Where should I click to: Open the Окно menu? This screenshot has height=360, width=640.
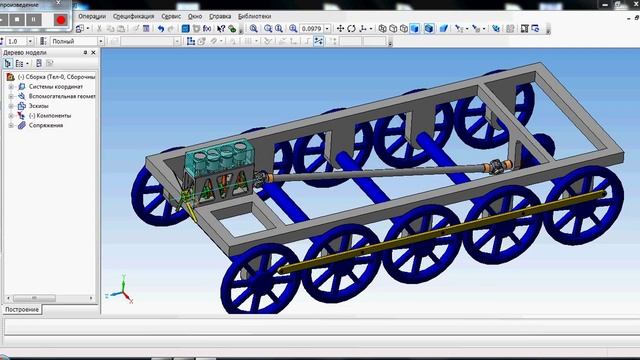(x=195, y=16)
